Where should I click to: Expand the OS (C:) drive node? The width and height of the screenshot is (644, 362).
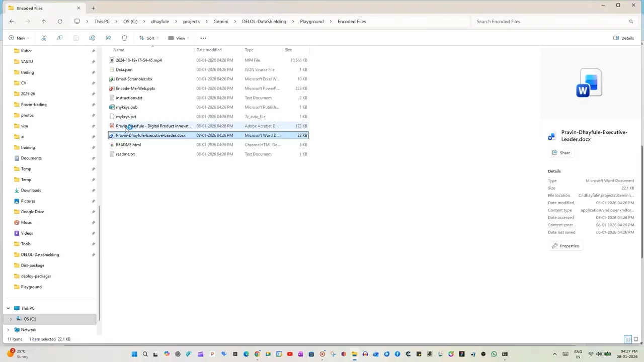(11, 319)
